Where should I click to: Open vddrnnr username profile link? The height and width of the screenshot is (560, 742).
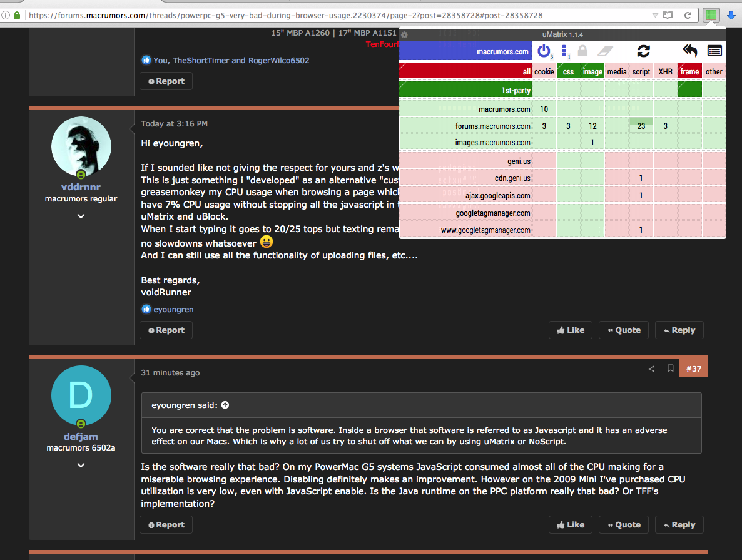click(x=81, y=187)
